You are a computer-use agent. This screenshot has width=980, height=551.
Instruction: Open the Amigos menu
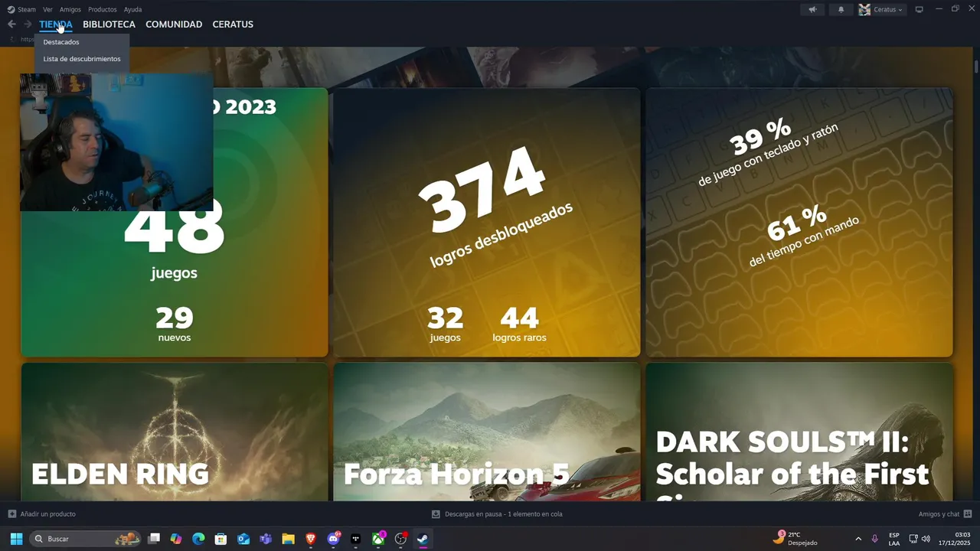(x=70, y=9)
